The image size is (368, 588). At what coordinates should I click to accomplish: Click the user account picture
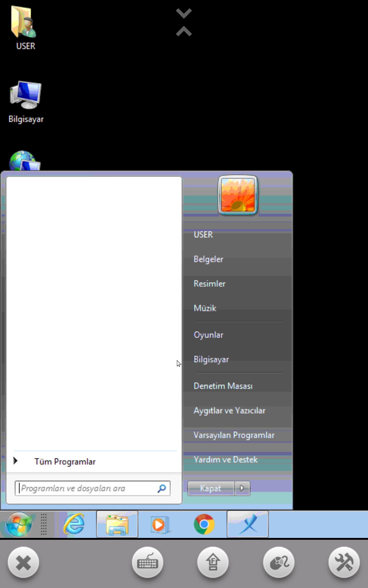coord(238,195)
